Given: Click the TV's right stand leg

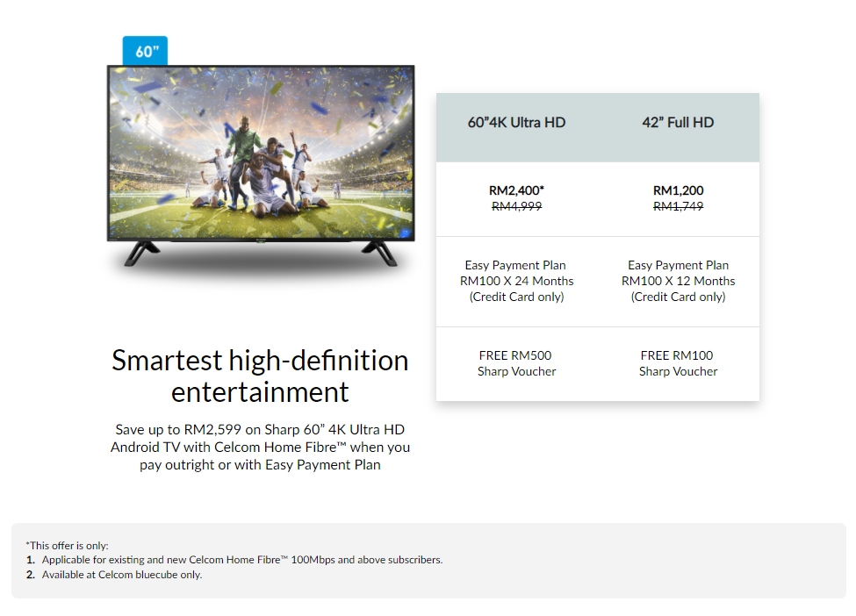Looking at the screenshot, I should 384,253.
